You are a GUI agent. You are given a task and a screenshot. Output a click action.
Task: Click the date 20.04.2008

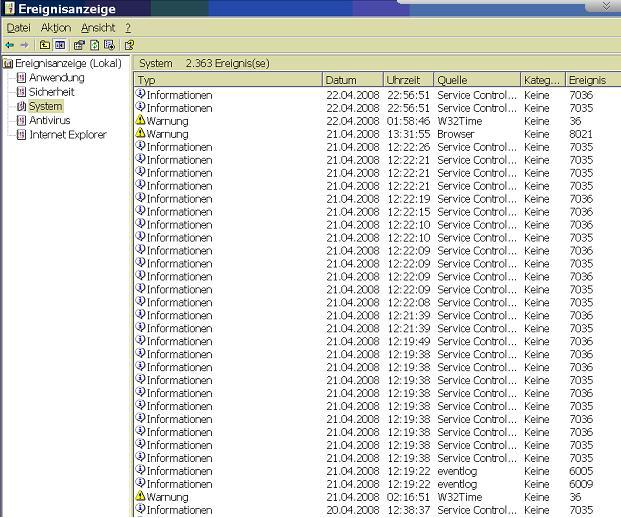[353, 510]
